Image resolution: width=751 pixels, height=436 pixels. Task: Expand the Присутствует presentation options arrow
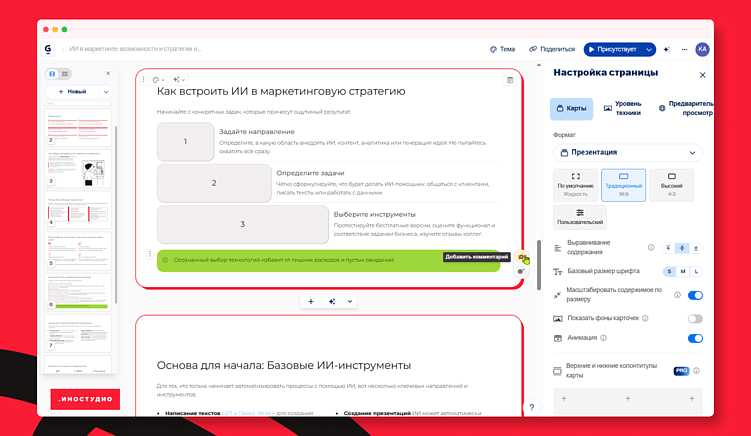(x=649, y=49)
